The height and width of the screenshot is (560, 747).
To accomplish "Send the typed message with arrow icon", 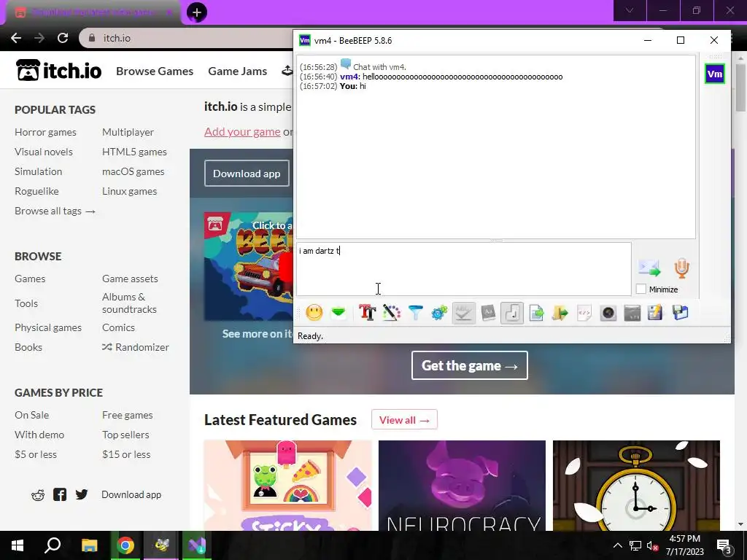I will coord(649,268).
